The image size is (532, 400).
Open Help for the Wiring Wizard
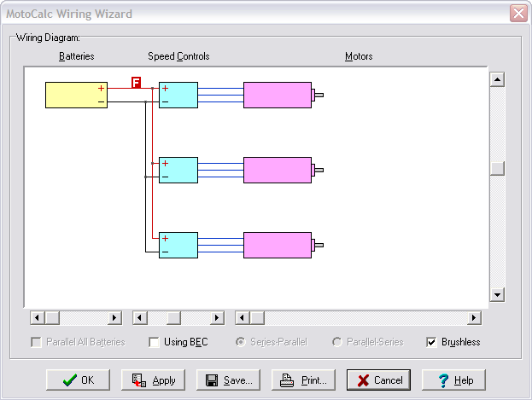coord(454,380)
